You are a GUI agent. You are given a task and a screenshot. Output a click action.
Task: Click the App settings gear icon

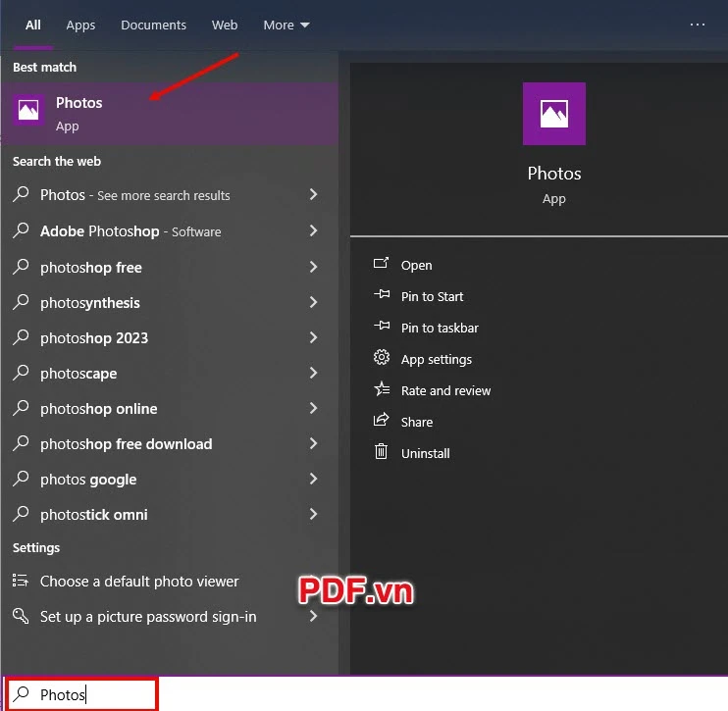click(382, 357)
